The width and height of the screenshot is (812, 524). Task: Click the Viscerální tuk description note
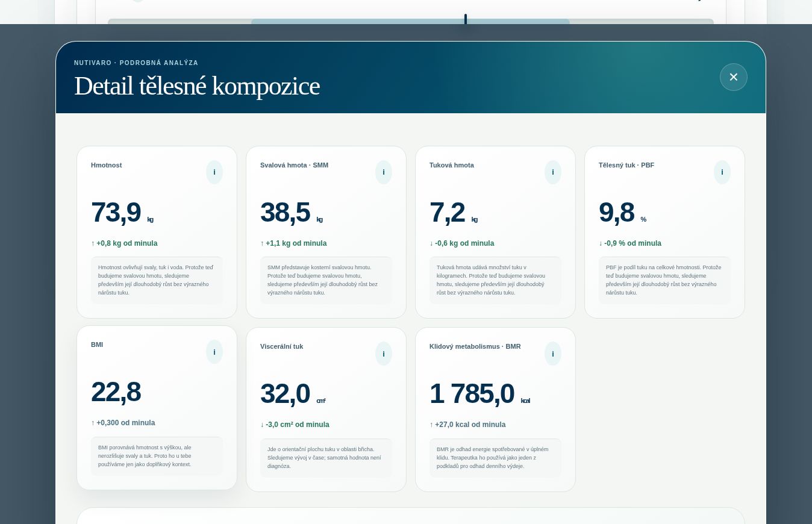(x=326, y=458)
